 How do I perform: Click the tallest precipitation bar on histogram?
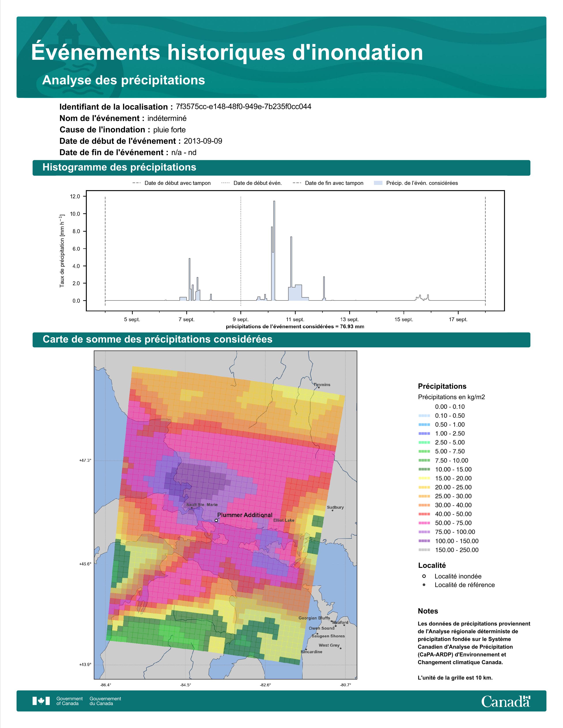274,251
